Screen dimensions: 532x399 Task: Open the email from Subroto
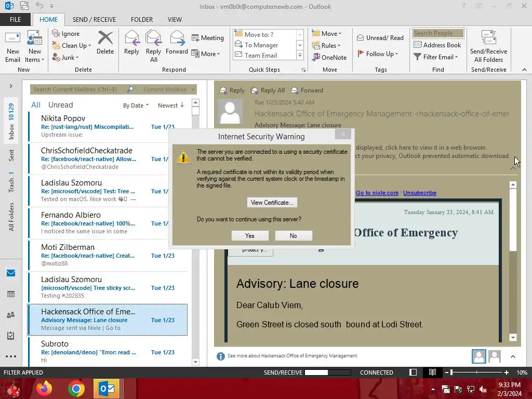pos(108,352)
